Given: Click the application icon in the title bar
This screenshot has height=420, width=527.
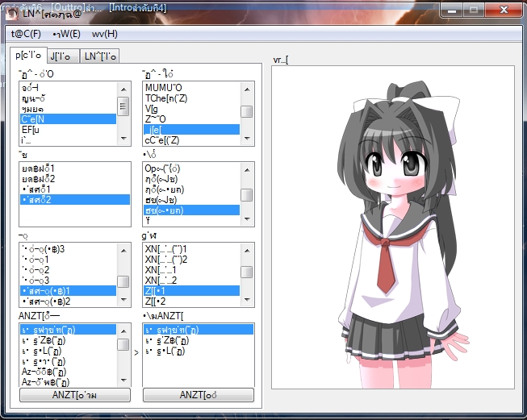Looking at the screenshot, I should pyautogui.click(x=12, y=14).
